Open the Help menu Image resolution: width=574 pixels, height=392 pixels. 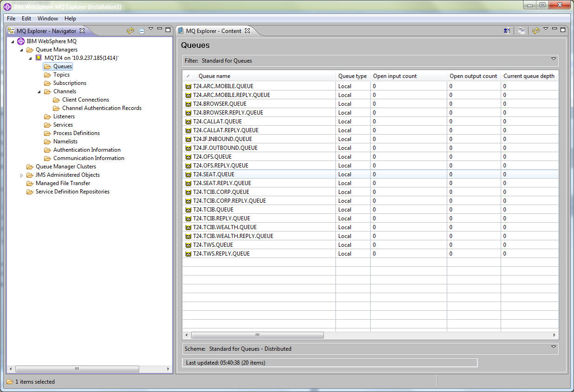click(x=70, y=19)
